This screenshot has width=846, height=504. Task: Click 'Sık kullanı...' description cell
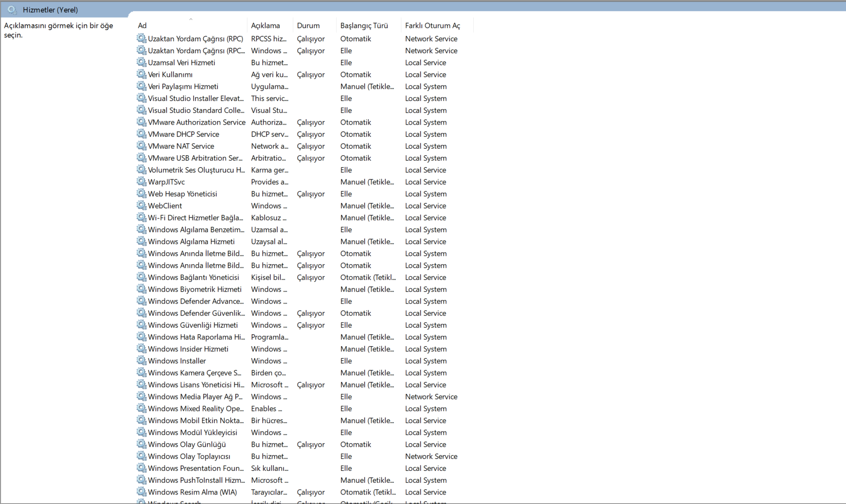[x=269, y=468]
